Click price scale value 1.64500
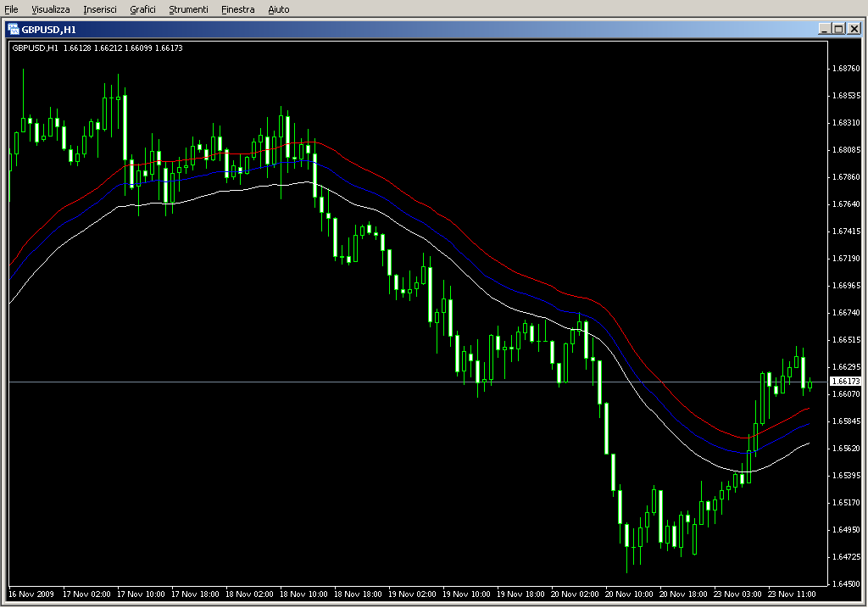The width and height of the screenshot is (868, 608). 847,584
